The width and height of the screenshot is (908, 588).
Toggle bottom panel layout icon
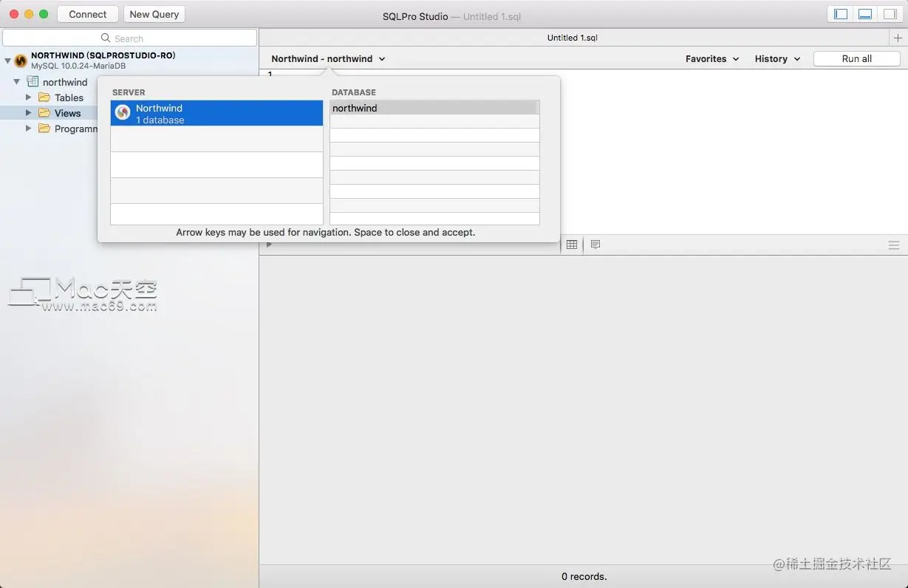click(865, 14)
